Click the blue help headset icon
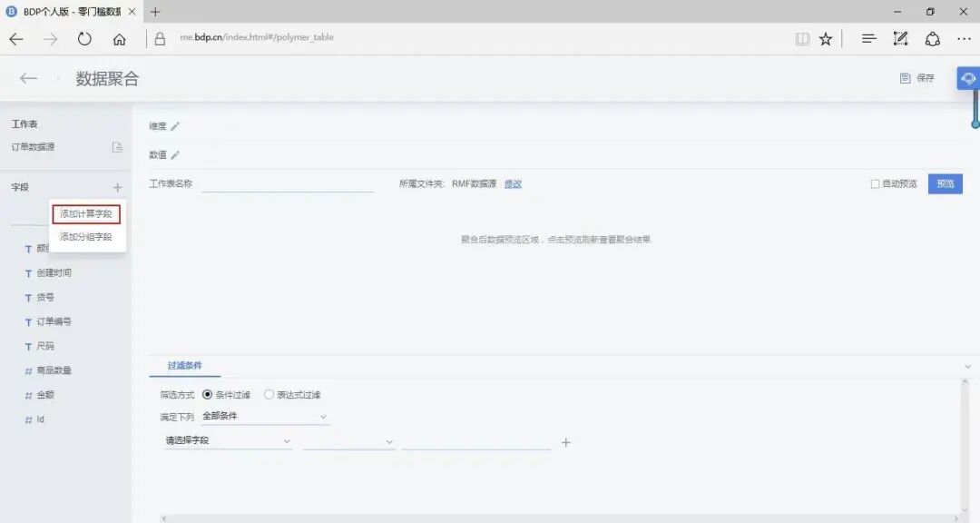 coord(967,78)
